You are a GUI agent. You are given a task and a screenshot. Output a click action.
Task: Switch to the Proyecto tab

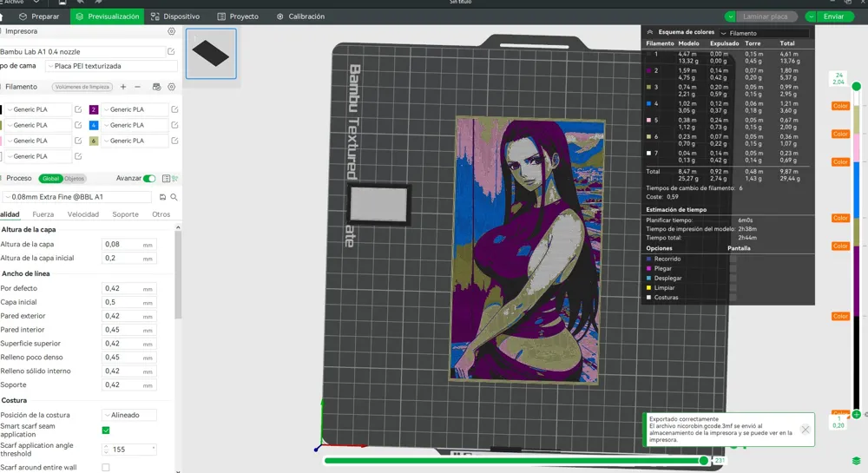click(x=238, y=16)
